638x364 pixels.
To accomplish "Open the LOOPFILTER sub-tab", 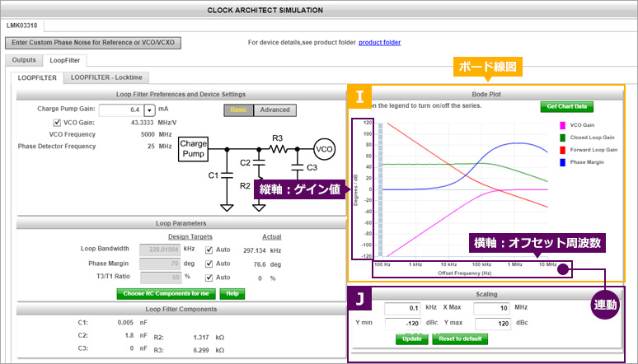I will coord(37,77).
